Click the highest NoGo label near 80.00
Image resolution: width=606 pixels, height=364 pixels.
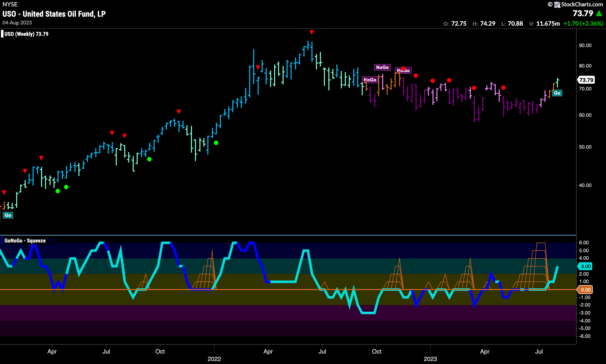pyautogui.click(x=382, y=67)
